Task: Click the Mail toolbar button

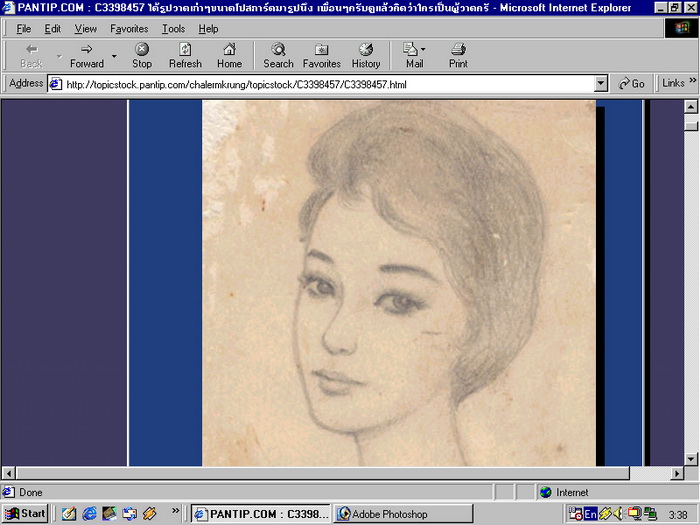Action: click(x=412, y=55)
